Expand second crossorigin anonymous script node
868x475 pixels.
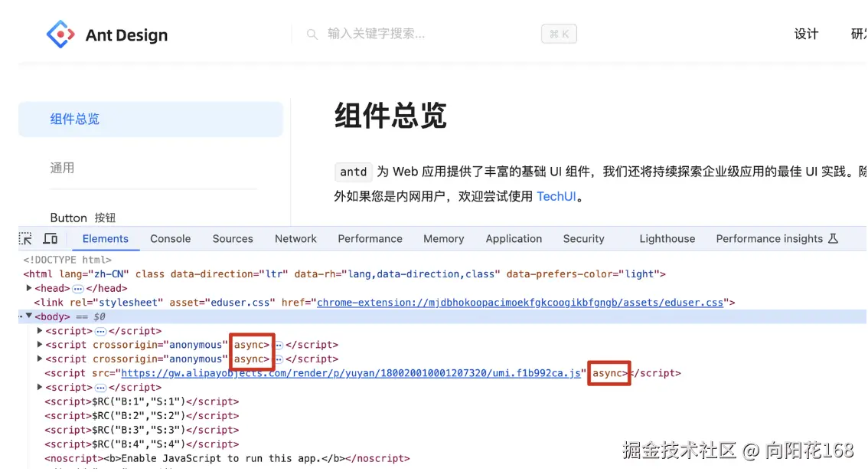(x=40, y=359)
